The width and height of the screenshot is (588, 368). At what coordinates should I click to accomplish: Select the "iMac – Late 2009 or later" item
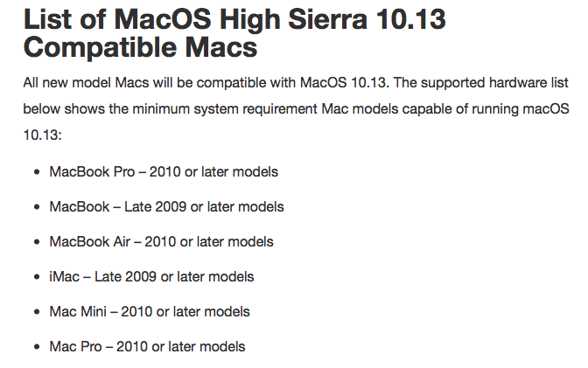151,276
